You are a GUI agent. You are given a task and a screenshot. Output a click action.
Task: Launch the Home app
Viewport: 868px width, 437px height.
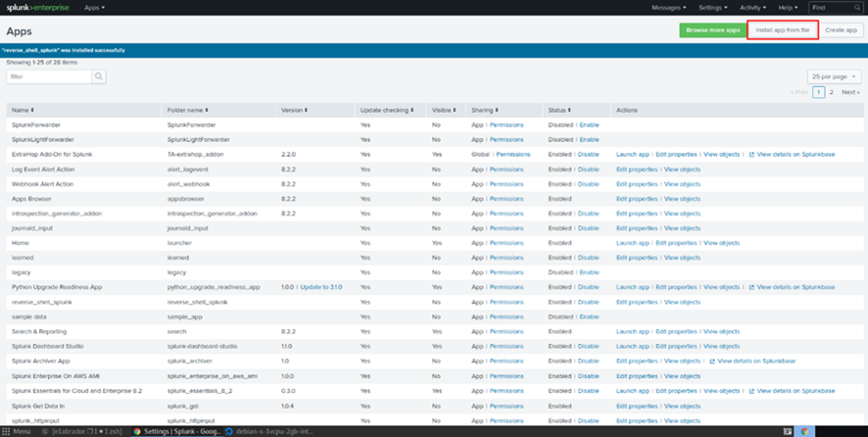633,243
